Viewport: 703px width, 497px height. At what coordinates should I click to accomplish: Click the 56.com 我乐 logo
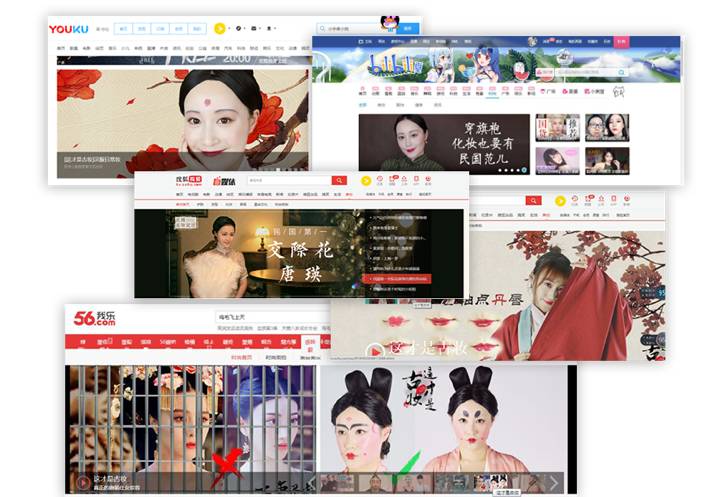(95, 319)
